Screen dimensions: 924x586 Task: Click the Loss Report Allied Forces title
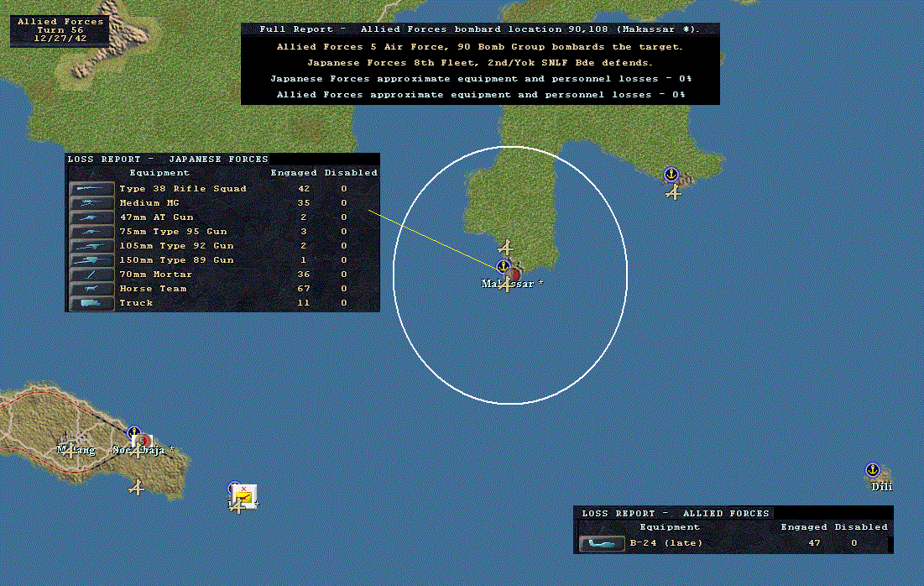[676, 514]
